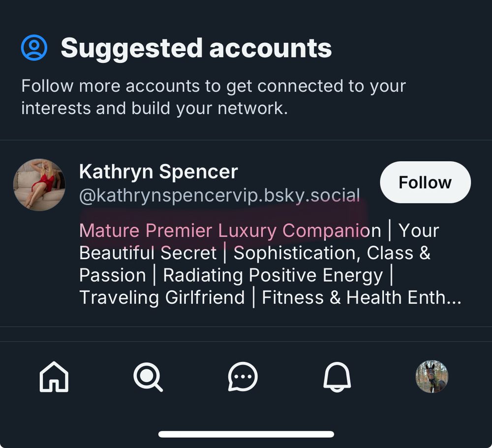Tap 'Fitness & Health' bio phrase
This screenshot has width=492, height=448.
click(332, 297)
